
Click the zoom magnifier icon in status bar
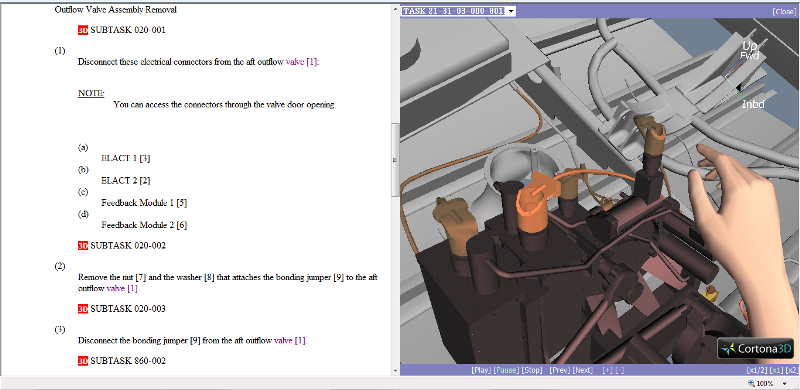[751, 383]
